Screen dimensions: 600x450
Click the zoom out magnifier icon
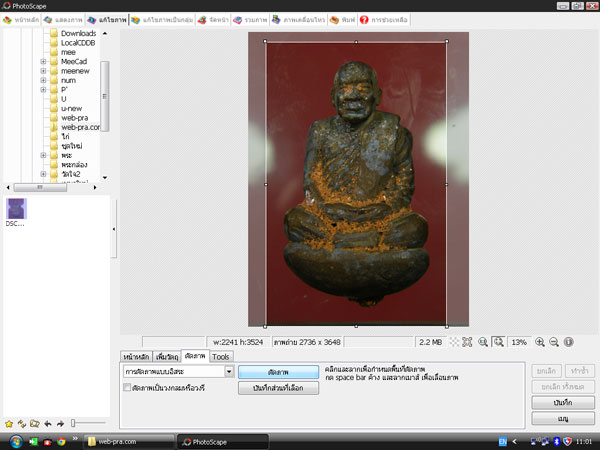[554, 342]
